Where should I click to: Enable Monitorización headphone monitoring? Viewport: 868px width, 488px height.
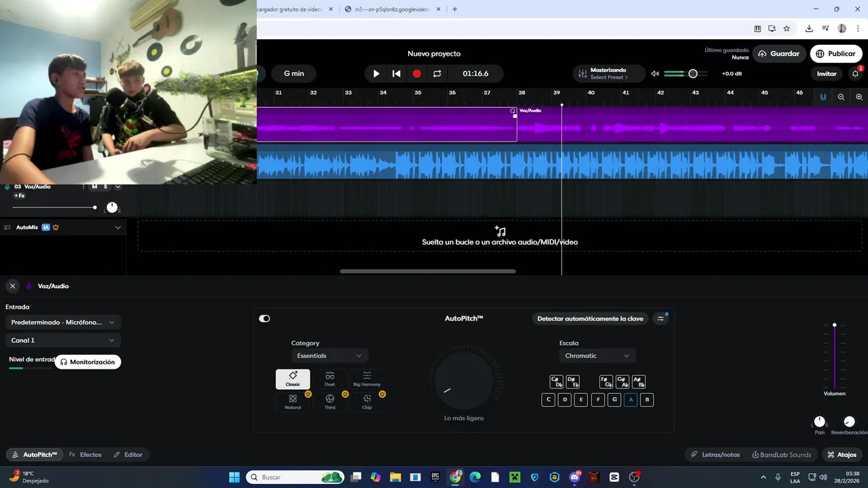87,362
